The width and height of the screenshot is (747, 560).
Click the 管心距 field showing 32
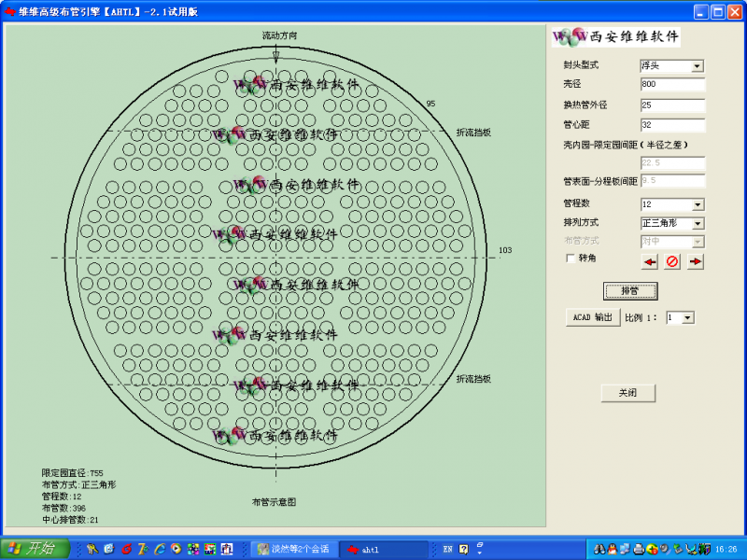672,125
